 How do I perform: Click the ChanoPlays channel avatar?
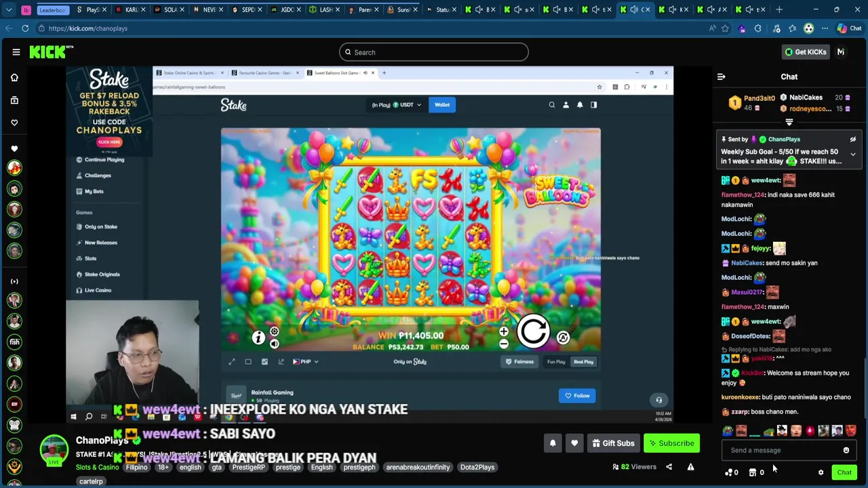tap(54, 450)
